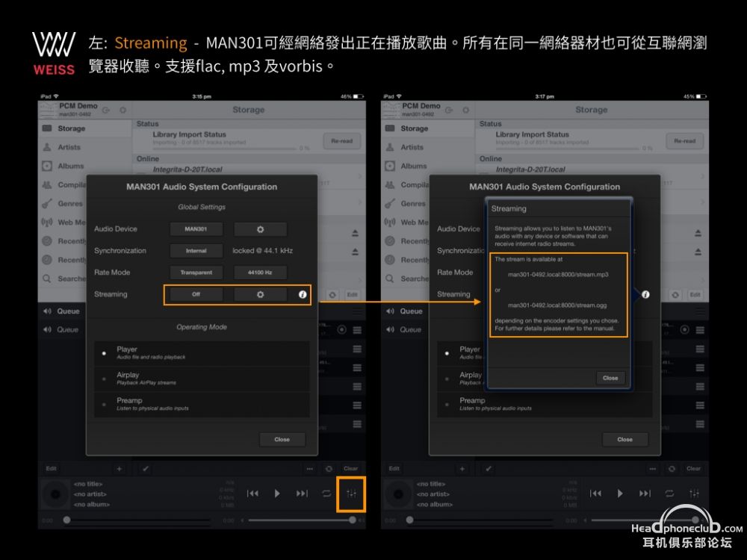The image size is (747, 560).
Task: Open the Audio Device MAN301 selector
Action: pyautogui.click(x=196, y=229)
